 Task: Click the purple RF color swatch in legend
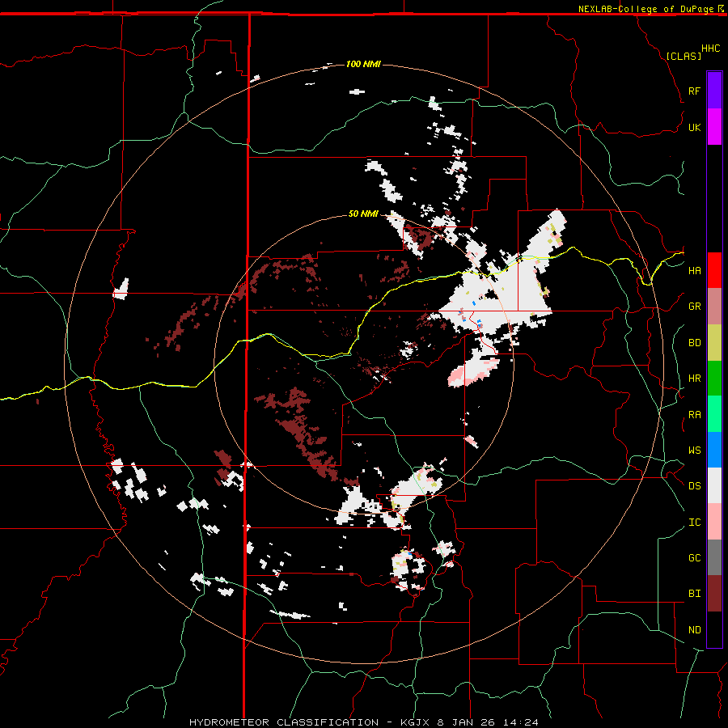pyautogui.click(x=714, y=91)
